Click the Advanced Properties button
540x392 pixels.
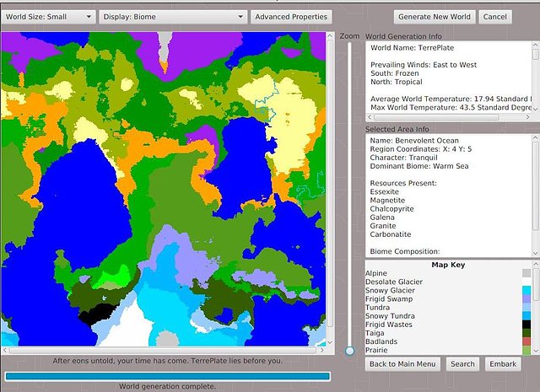click(x=291, y=17)
